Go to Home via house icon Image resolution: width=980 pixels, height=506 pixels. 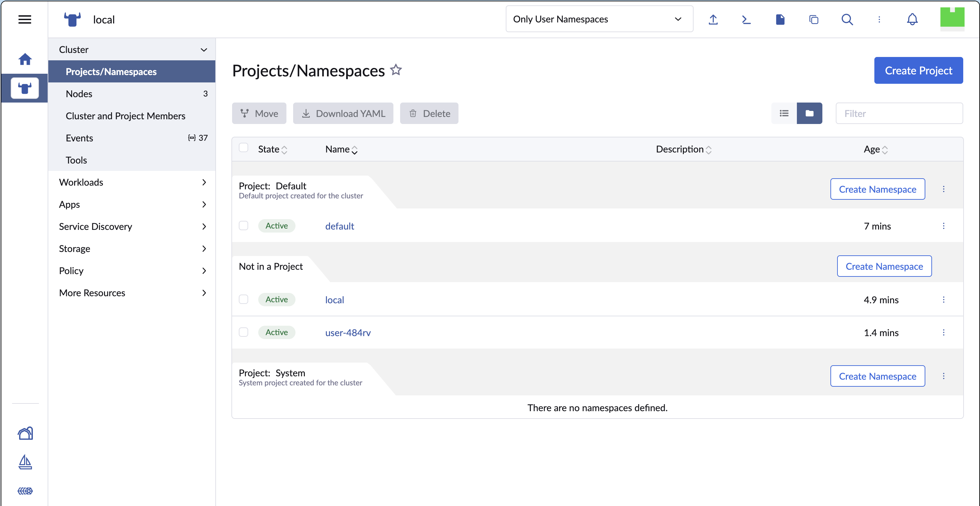click(x=25, y=59)
